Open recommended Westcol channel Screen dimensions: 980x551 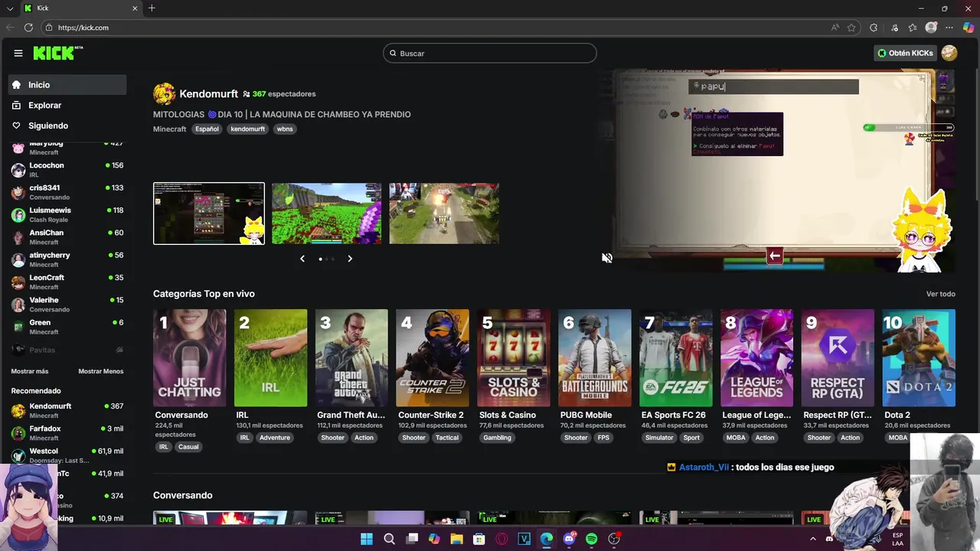67,455
